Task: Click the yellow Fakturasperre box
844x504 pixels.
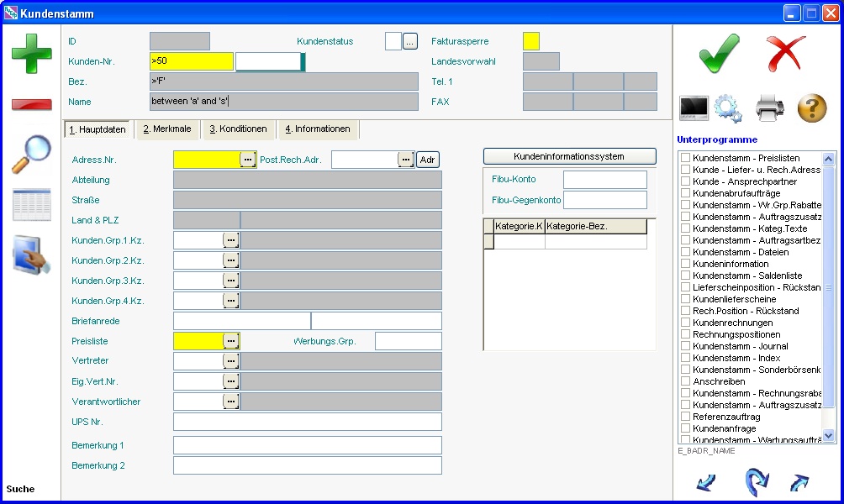Action: click(531, 41)
